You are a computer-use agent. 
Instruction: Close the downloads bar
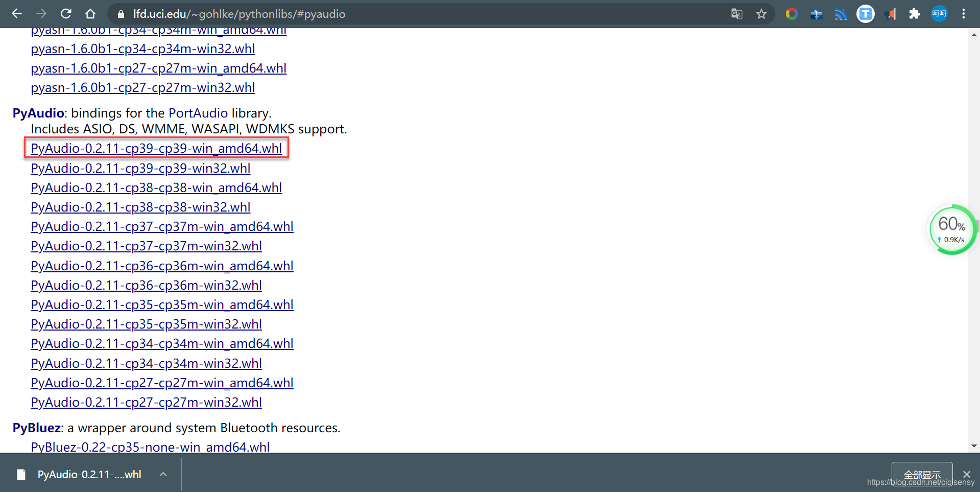(966, 475)
